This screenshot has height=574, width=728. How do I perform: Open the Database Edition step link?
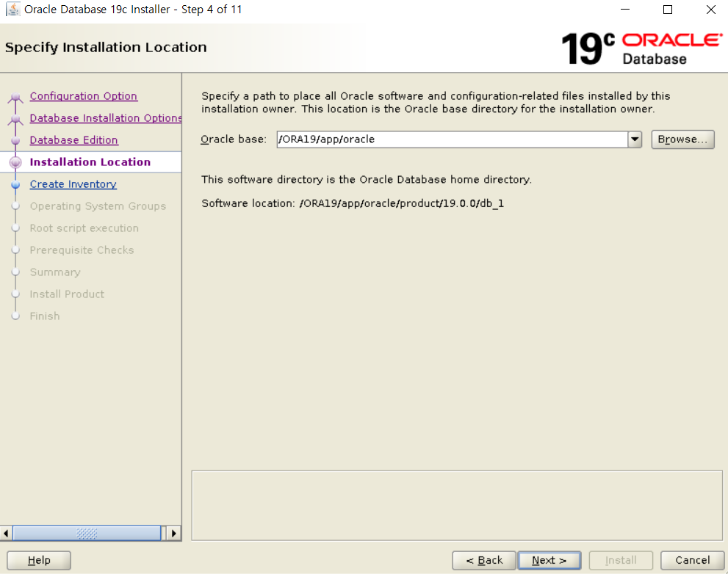coord(73,140)
